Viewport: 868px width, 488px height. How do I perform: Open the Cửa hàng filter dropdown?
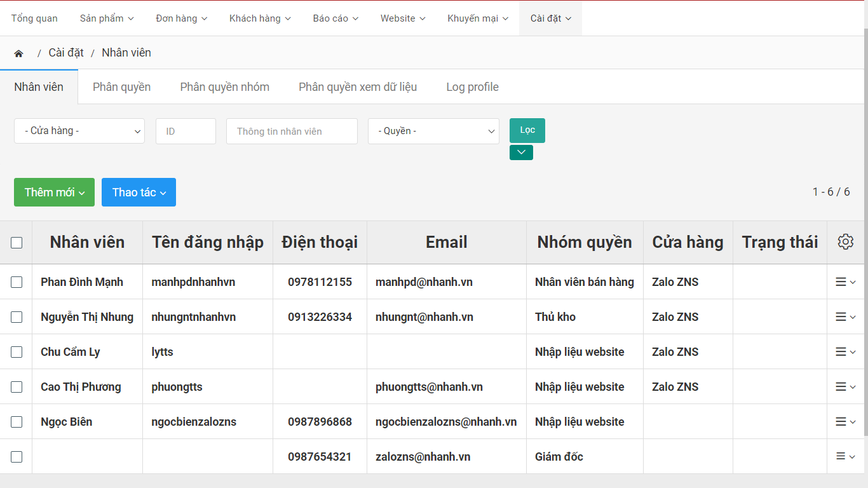(x=79, y=131)
